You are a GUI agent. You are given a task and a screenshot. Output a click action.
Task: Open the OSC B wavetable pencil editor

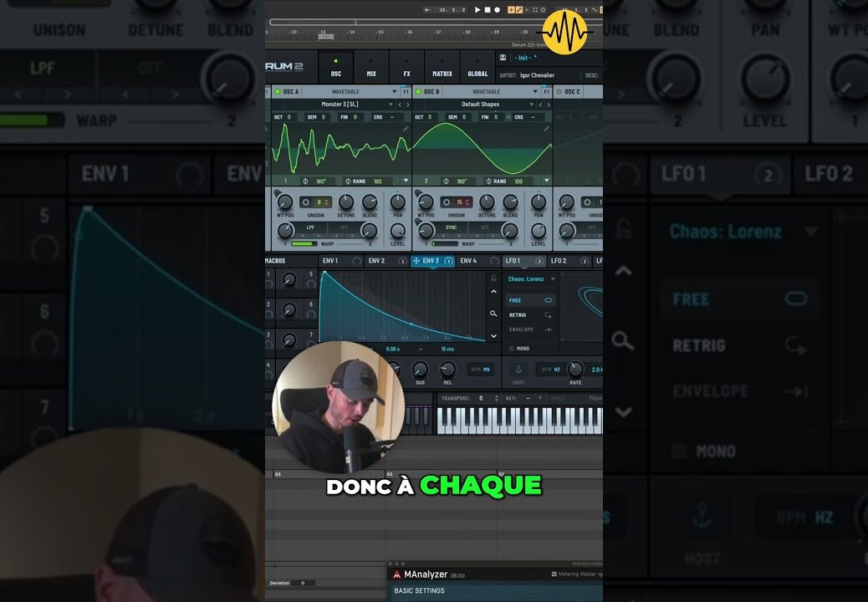tap(546, 129)
